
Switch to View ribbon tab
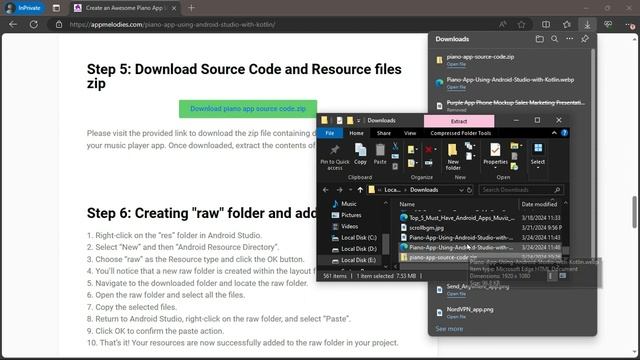(x=410, y=133)
